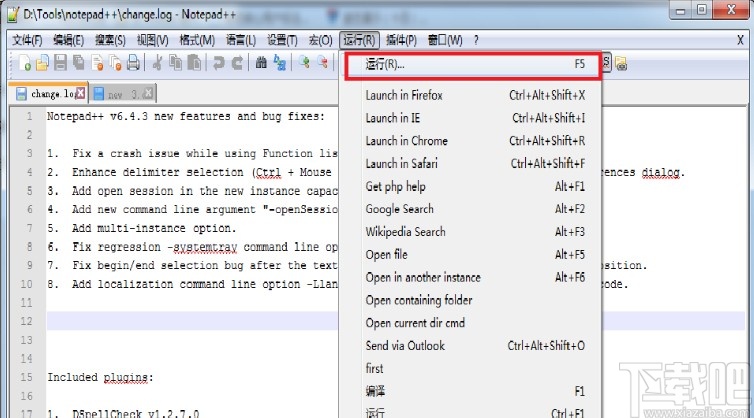Choose 运行(R)... F5 menu entry
Image resolution: width=754 pixels, height=418 pixels.
coord(473,65)
